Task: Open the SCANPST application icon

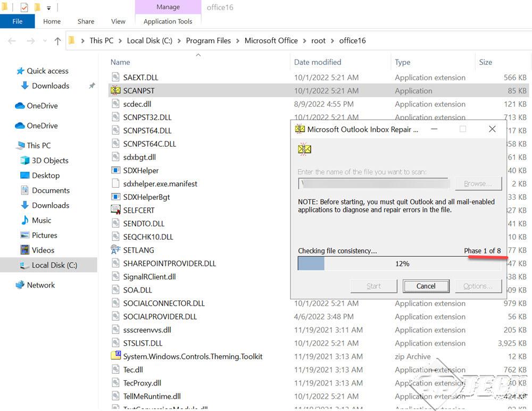Action: 115,90
